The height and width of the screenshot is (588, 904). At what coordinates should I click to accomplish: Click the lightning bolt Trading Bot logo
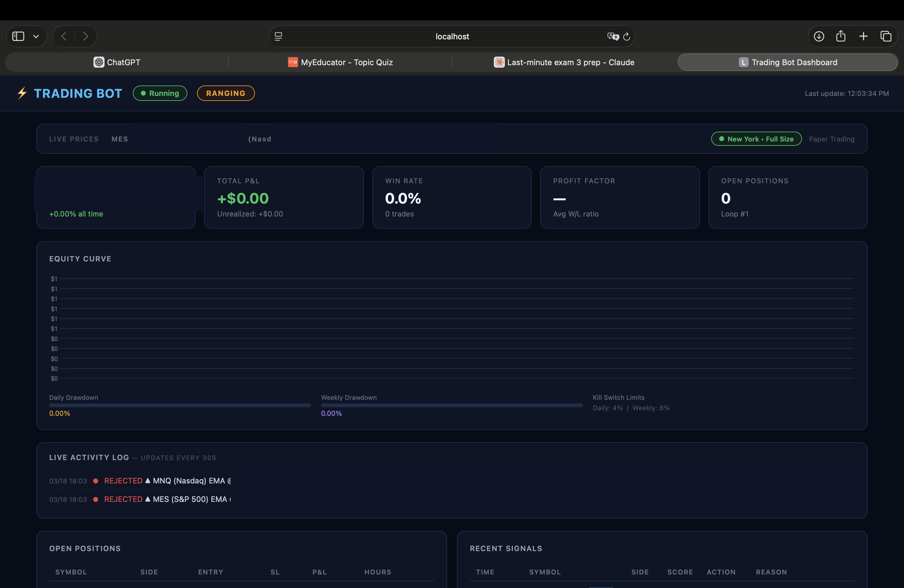[22, 93]
